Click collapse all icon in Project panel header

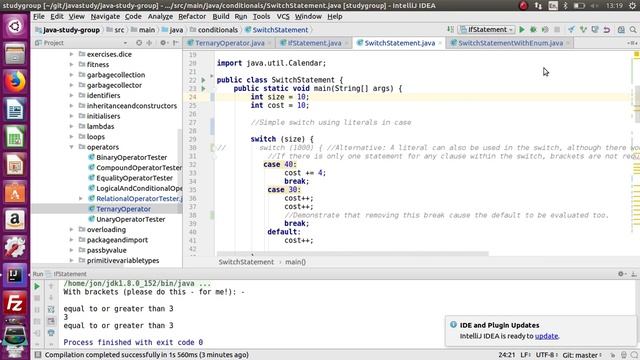point(149,43)
